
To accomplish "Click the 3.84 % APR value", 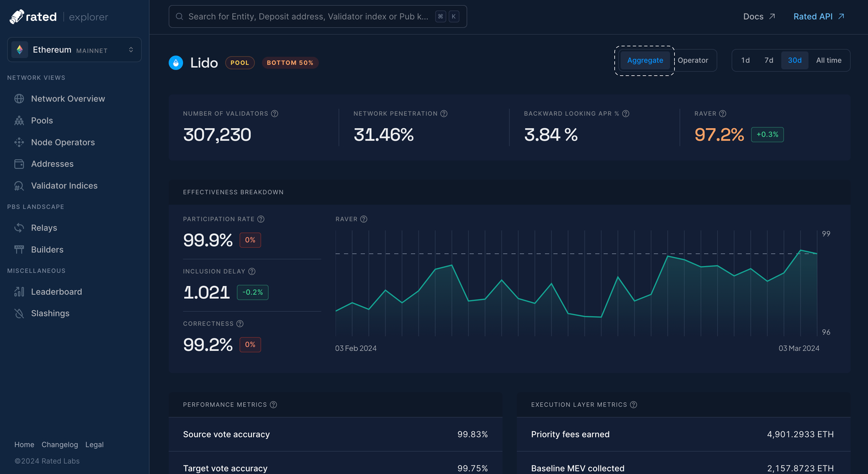I will coord(551,135).
